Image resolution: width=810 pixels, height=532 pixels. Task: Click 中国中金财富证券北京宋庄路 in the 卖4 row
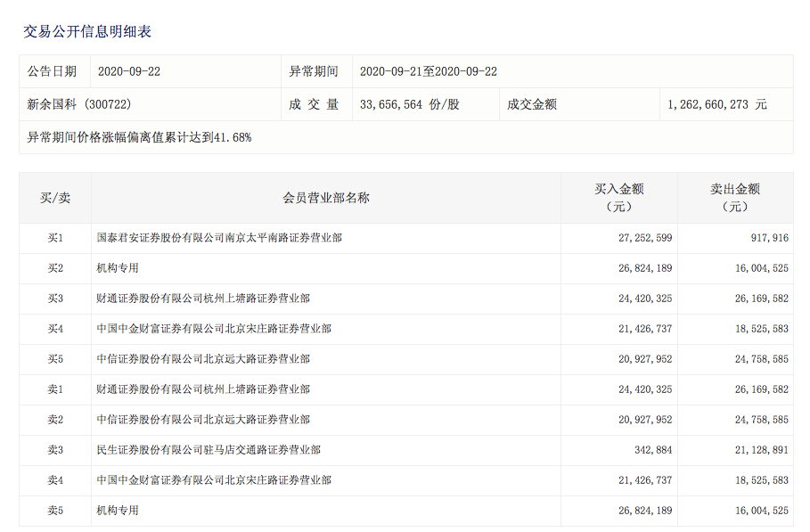(x=214, y=480)
